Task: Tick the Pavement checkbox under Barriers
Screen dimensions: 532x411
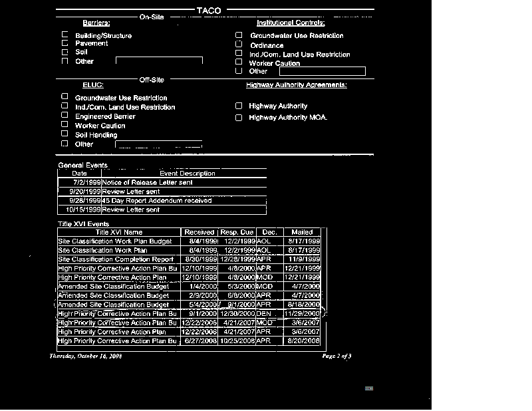Action: tap(65, 43)
